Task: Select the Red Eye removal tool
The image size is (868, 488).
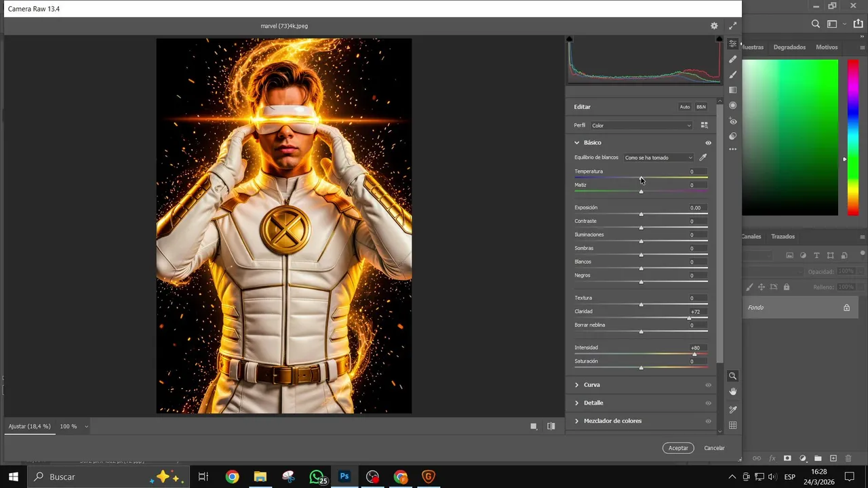Action: (x=733, y=121)
